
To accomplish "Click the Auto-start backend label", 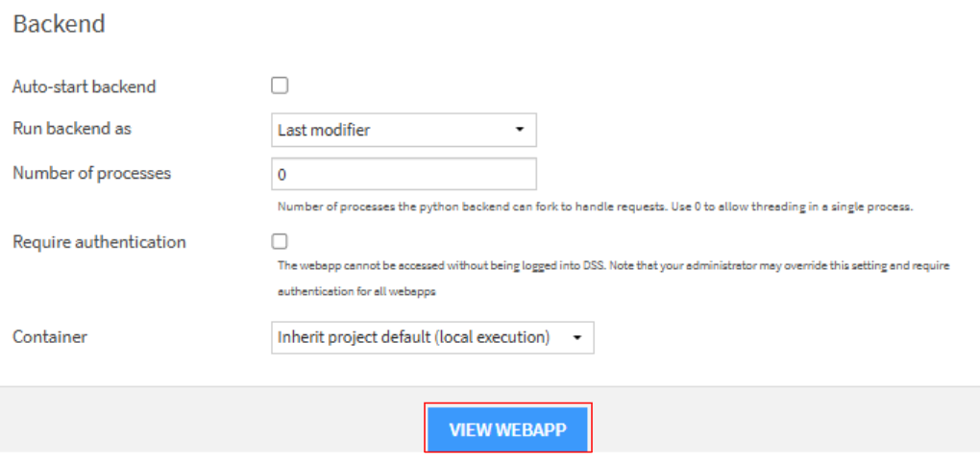I will 84,86.
